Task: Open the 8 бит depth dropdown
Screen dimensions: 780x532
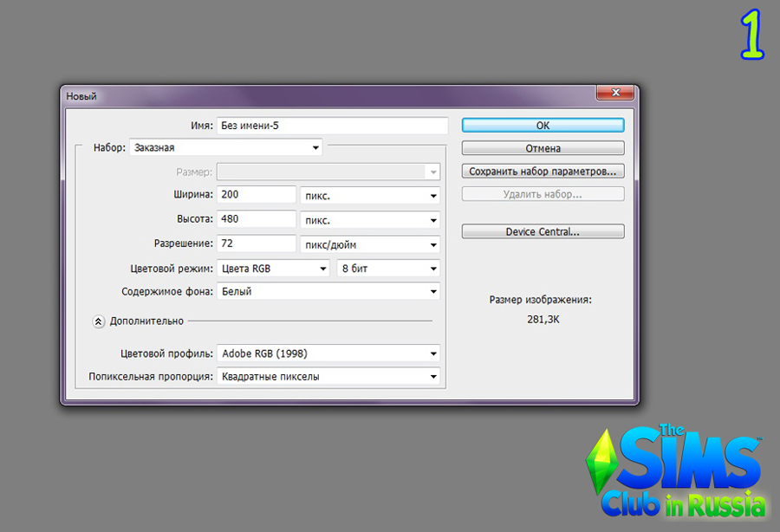Action: pos(387,269)
